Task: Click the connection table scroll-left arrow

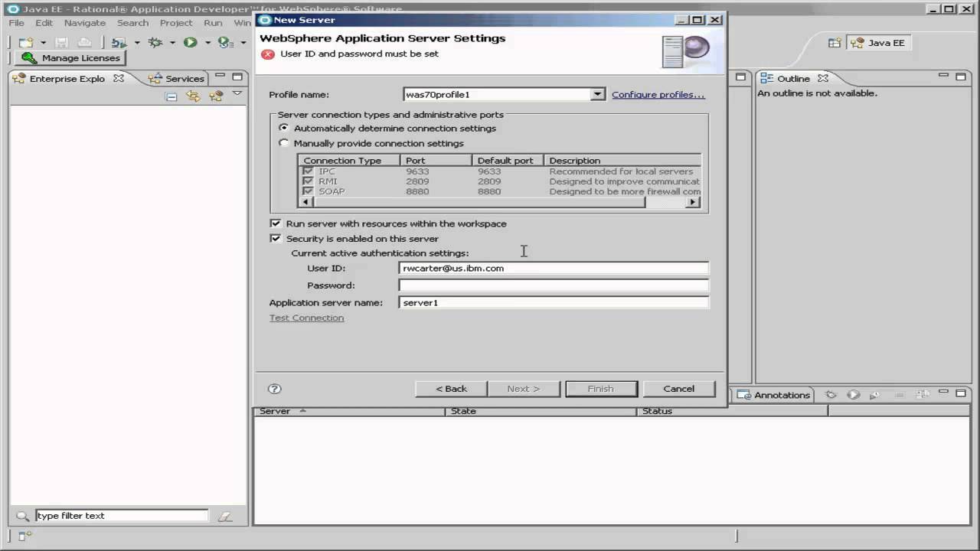Action: [305, 202]
